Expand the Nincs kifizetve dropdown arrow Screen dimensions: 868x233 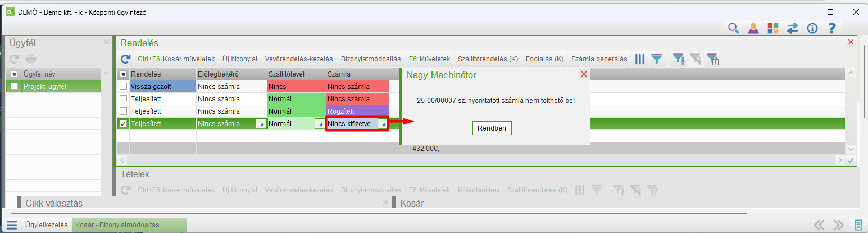384,124
